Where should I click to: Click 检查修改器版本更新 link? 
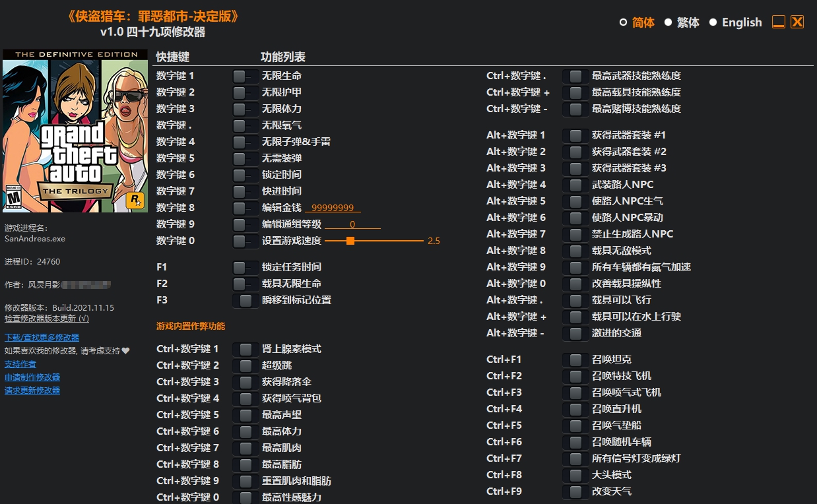point(47,318)
